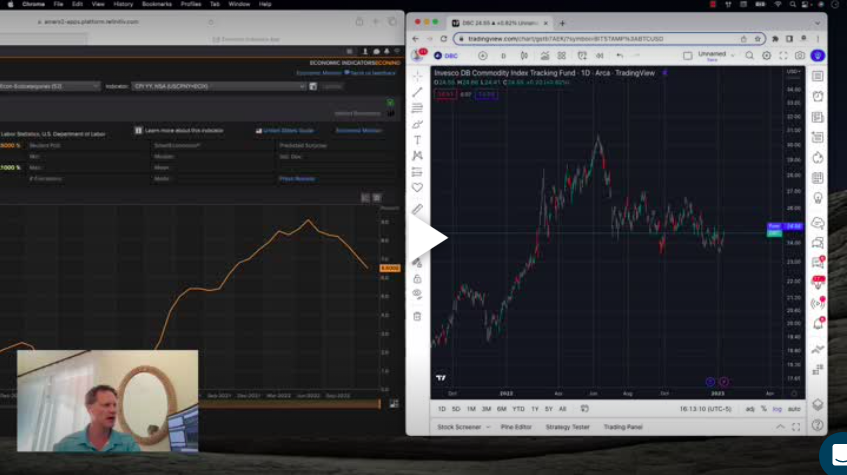Open Chrome tab list chevron
Screen dimensions: 847x475
817,23
